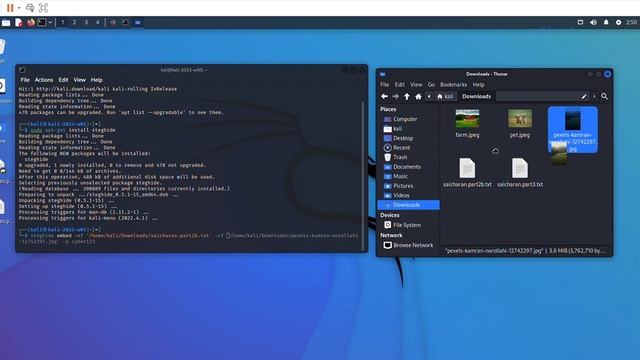Select kali home in Places sidebar

pyautogui.click(x=409, y=129)
